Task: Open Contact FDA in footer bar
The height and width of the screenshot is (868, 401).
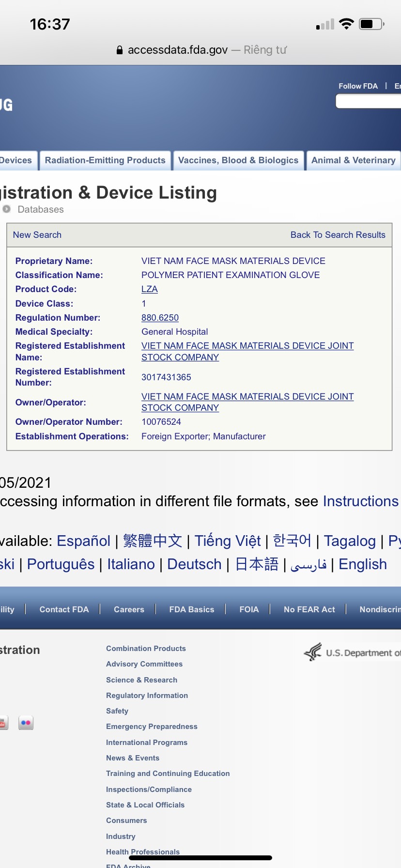Action: [x=64, y=609]
